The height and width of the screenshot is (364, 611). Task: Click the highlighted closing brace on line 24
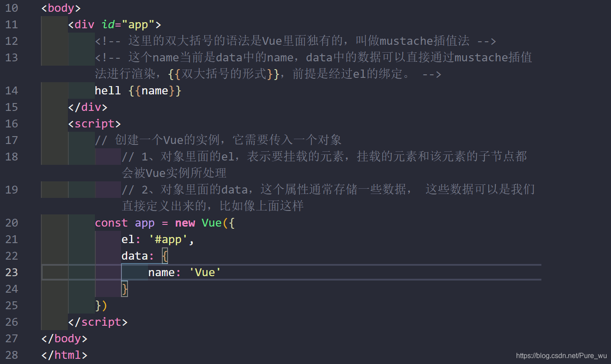124,289
